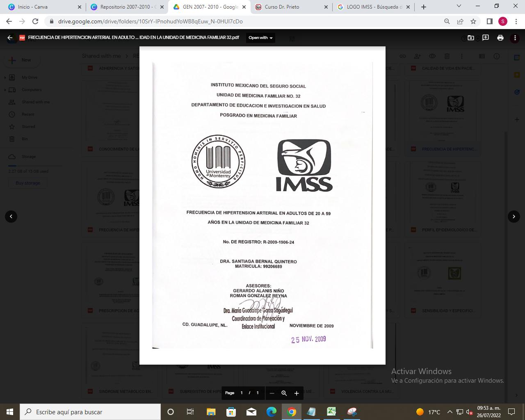Image resolution: width=525 pixels, height=420 pixels.
Task: Launch Microsoft Store from taskbar
Action: [x=231, y=412]
